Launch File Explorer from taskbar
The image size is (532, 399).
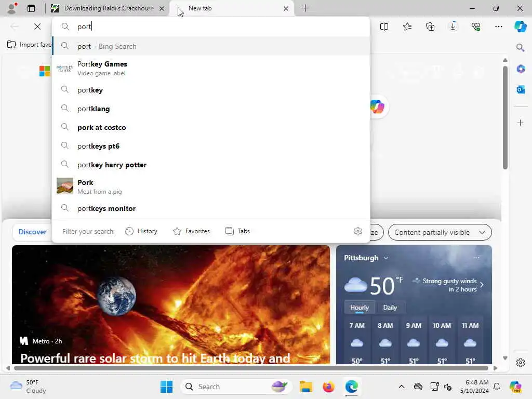[305, 387]
